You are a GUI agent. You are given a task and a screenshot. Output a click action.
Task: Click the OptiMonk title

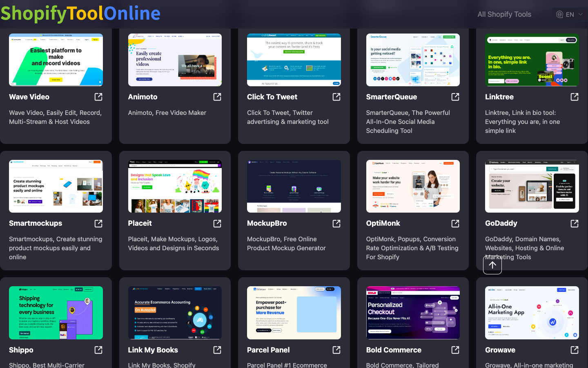point(383,223)
